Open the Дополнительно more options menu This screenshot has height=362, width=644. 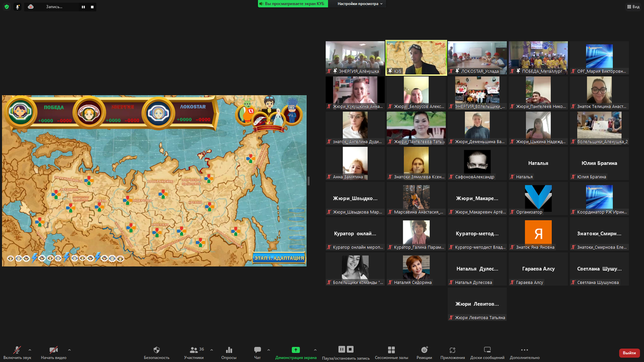click(524, 350)
